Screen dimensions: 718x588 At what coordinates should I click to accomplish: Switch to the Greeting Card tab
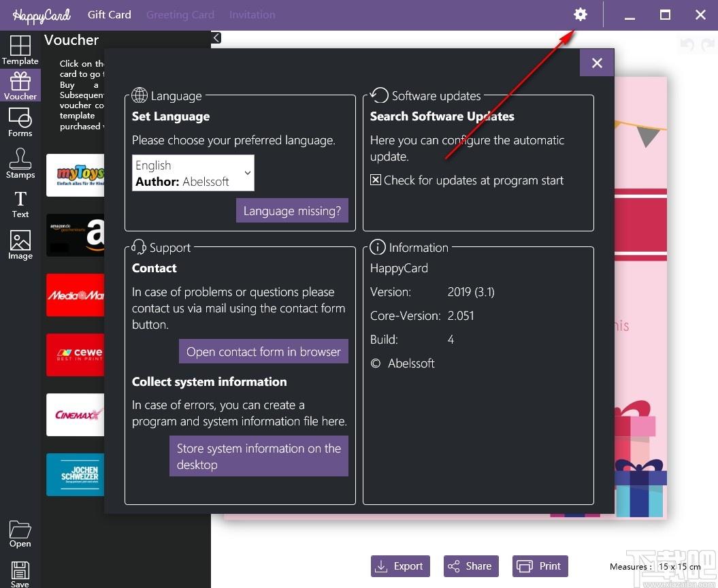180,15
